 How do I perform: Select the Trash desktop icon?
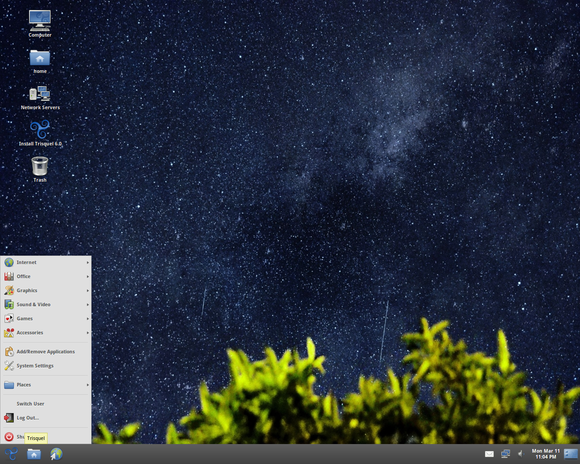point(40,169)
